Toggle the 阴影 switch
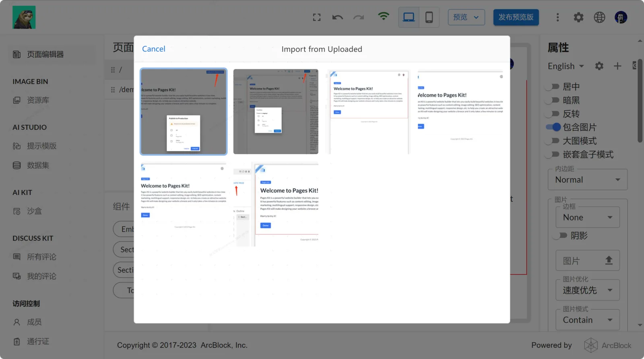The height and width of the screenshot is (359, 644). [x=560, y=236]
